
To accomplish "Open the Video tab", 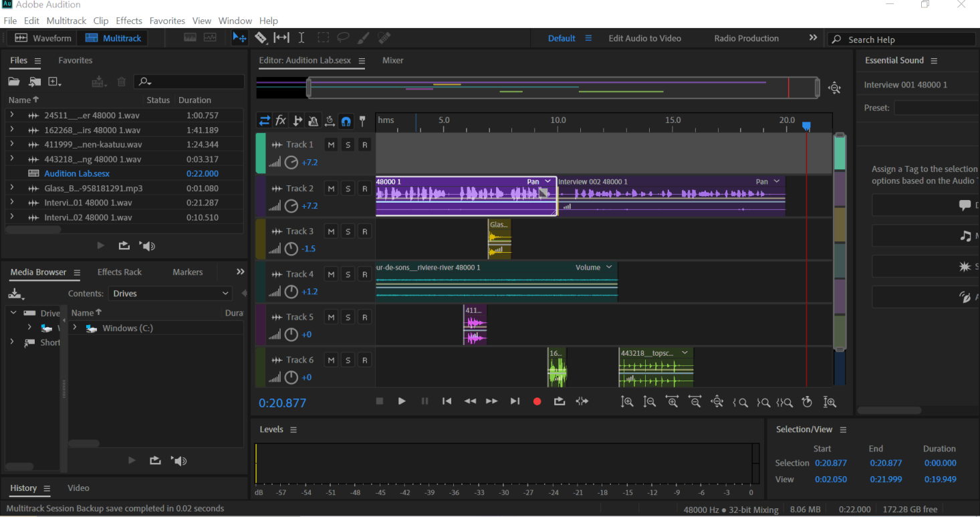I will click(78, 488).
